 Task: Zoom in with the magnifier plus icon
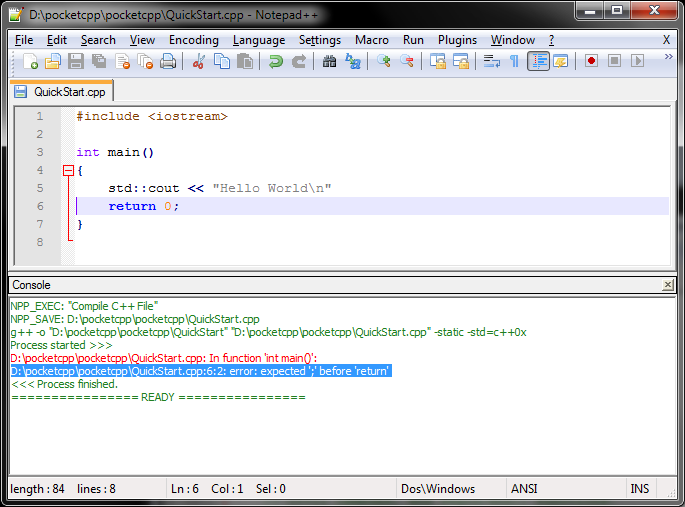click(384, 61)
